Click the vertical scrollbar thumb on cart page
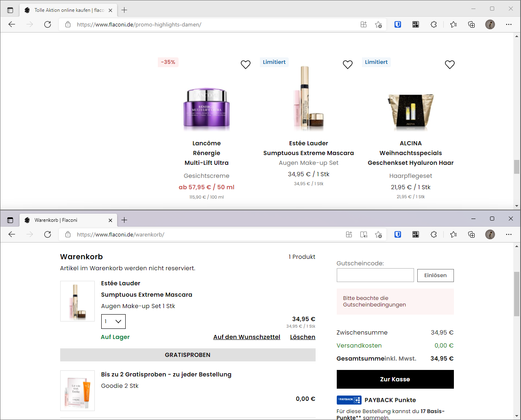 tap(517, 293)
